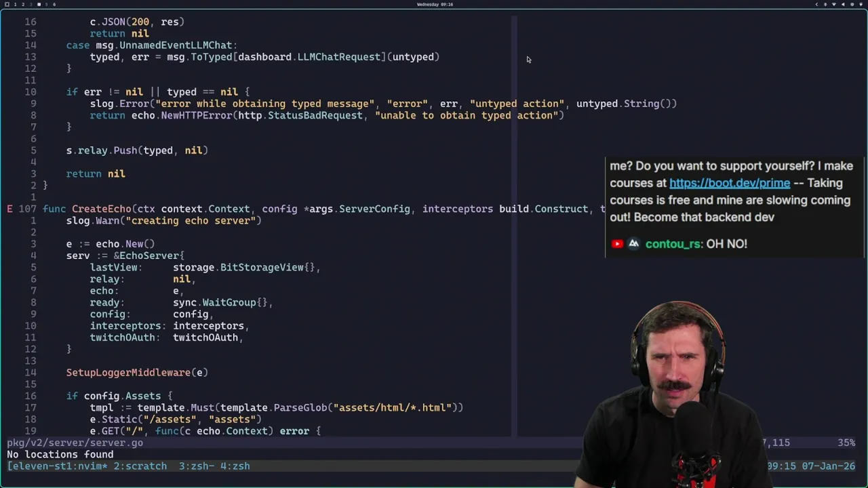Click the 35% scroll position indicator

pos(846,443)
